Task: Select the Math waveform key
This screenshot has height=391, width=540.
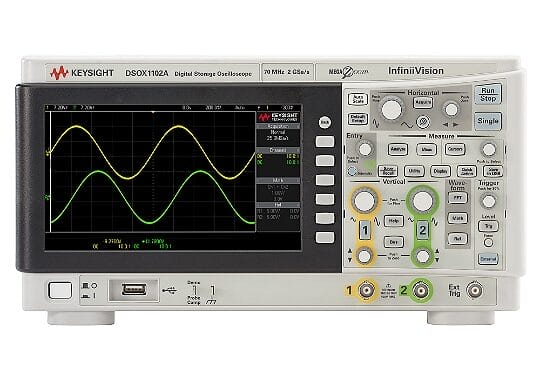Action: coord(458,218)
